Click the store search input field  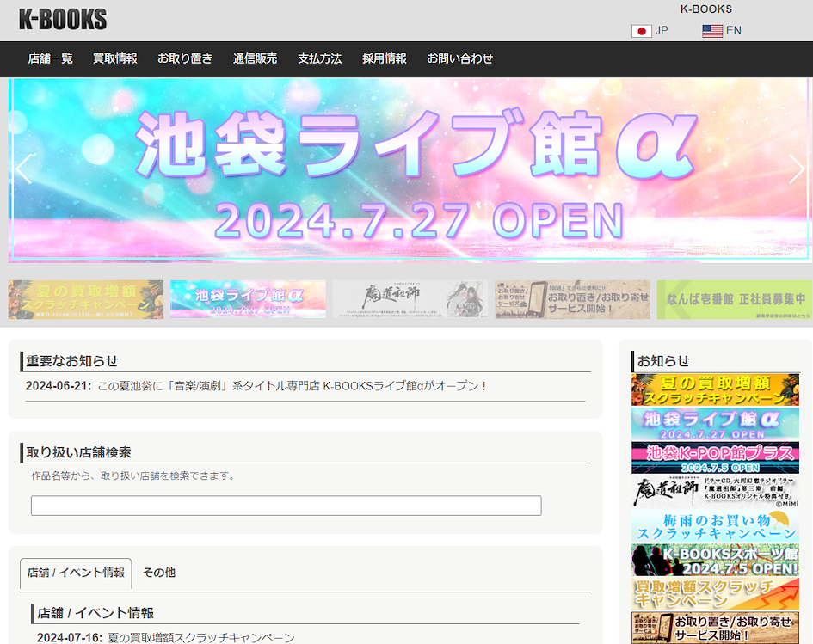(286, 506)
